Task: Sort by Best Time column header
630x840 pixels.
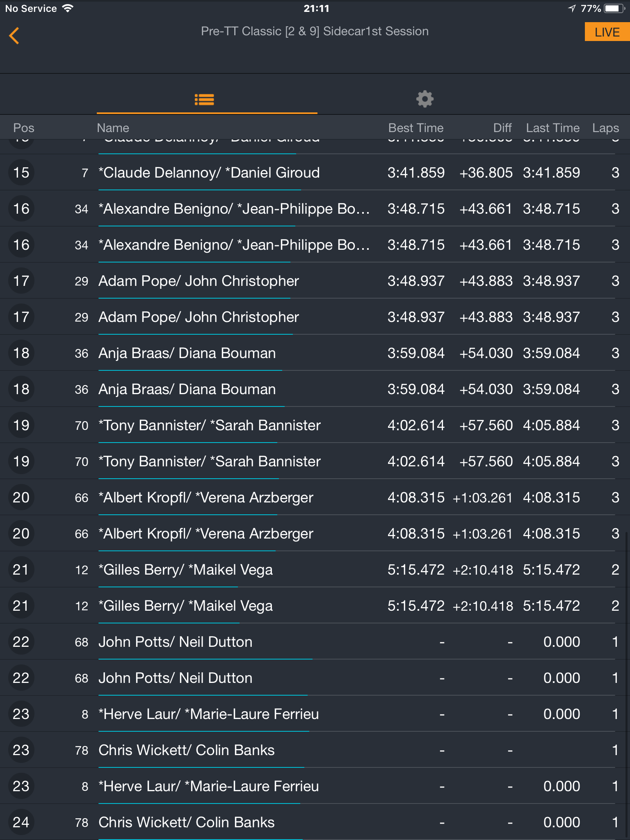Action: [x=416, y=128]
